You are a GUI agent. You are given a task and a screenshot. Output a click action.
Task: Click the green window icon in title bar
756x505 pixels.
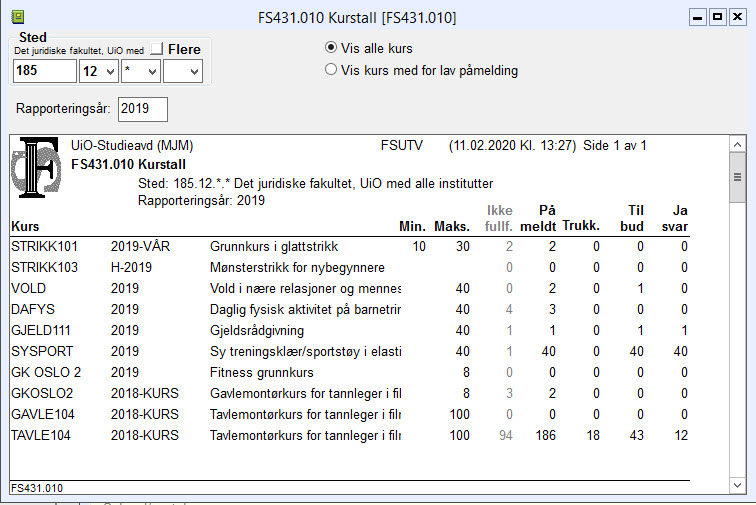coord(17,17)
